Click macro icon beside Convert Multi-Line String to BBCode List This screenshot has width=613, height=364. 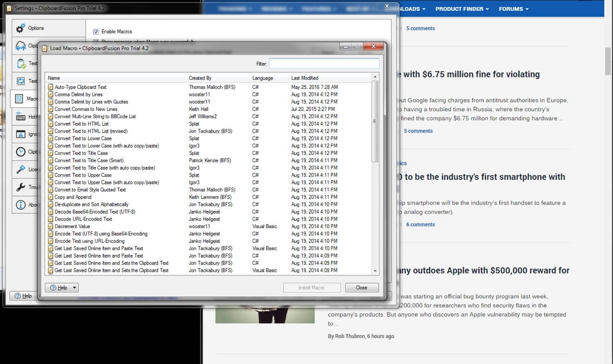[50, 116]
